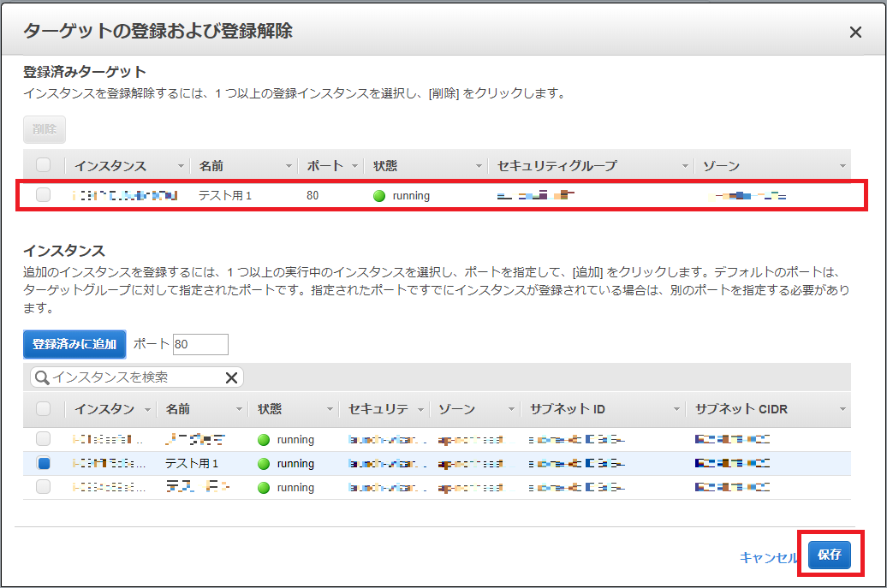Focus the ポート number input field
Viewport: 887px width, 588px height.
(x=200, y=344)
